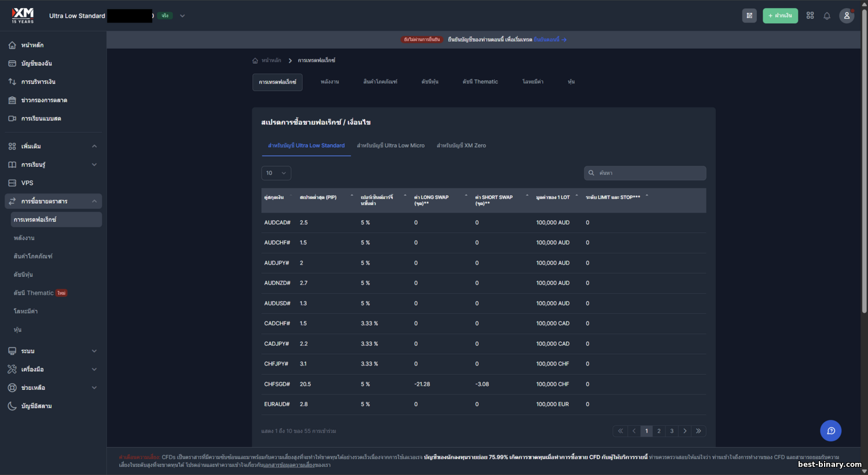Image resolution: width=868 pixels, height=475 pixels.
Task: Click the apps grid icon in header
Action: coord(810,16)
